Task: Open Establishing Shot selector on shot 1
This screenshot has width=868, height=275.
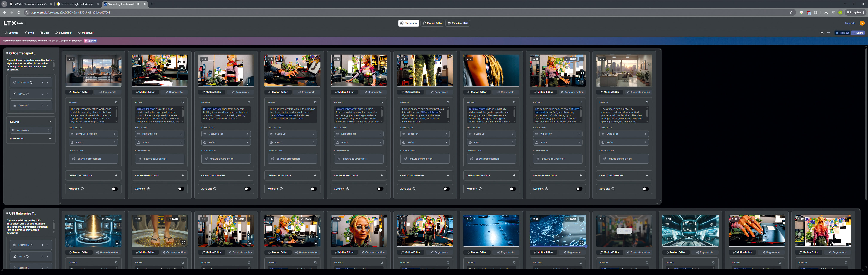Action: pos(93,134)
